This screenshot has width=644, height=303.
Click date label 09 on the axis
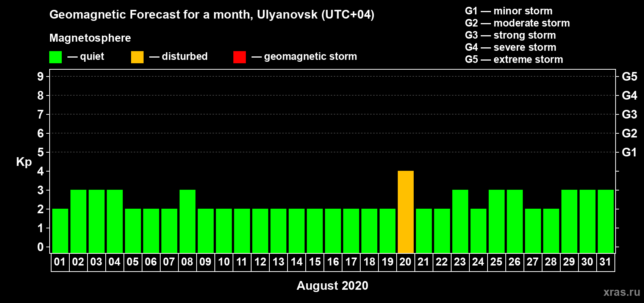pos(205,262)
